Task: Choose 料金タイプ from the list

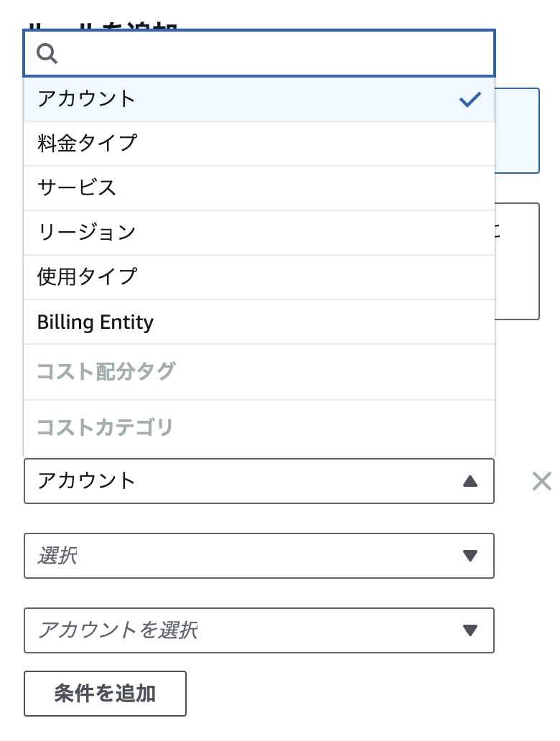Action: [259, 144]
